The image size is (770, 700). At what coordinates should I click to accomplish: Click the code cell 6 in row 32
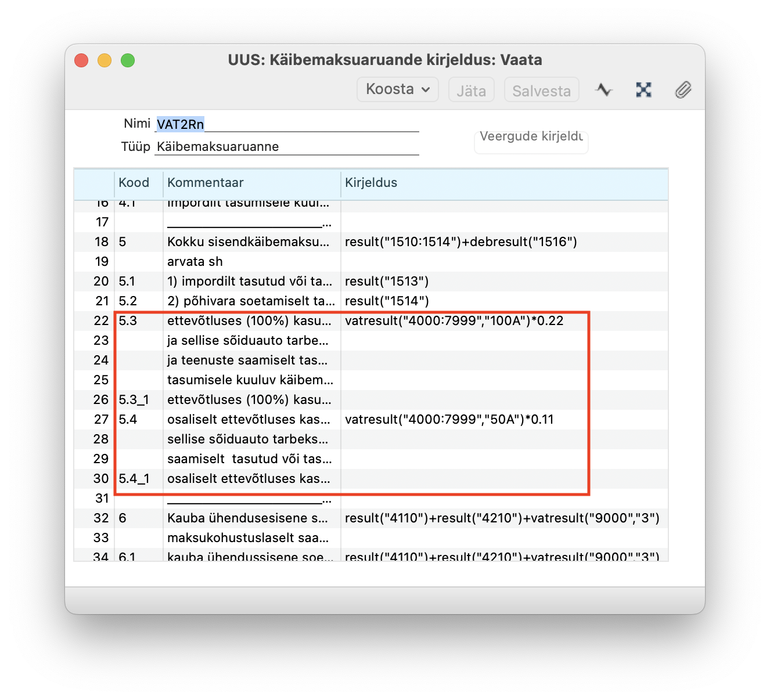tap(123, 518)
